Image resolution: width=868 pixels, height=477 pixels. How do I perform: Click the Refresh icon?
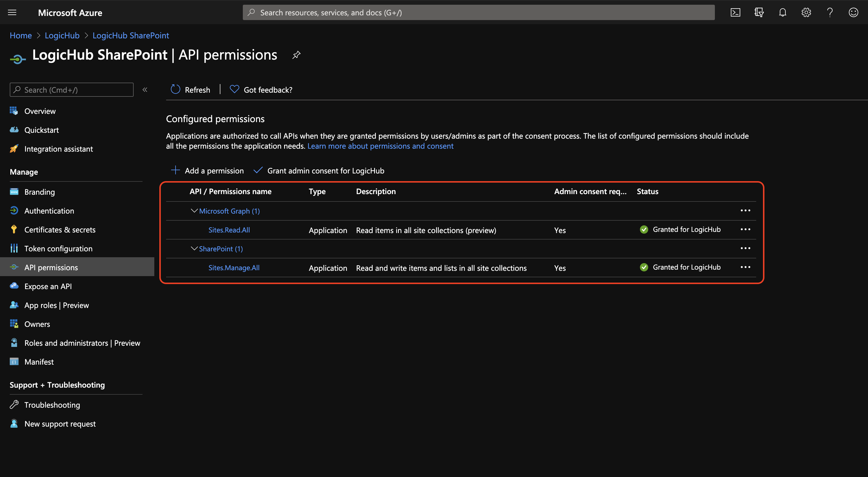[x=175, y=89]
